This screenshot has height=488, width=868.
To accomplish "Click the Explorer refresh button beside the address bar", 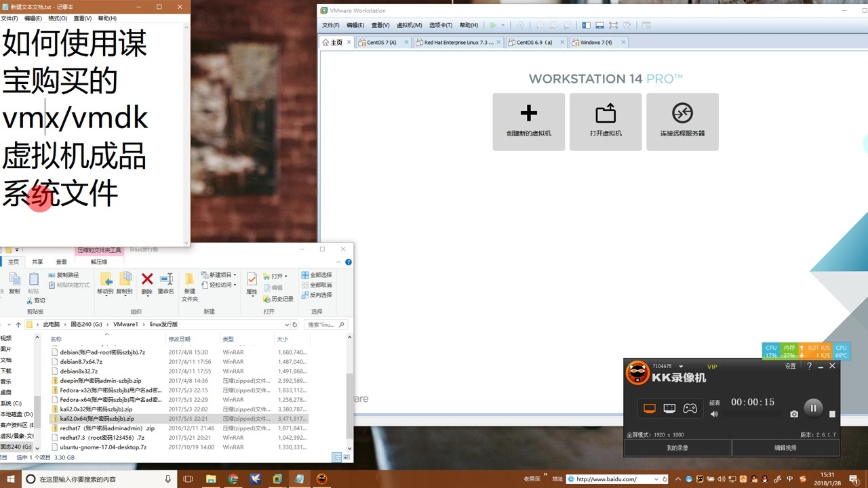I will click(x=295, y=325).
